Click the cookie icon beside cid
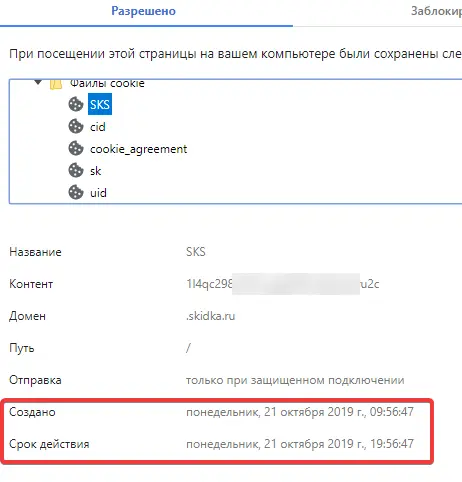Screen dimensions: 462x482 [x=76, y=127]
